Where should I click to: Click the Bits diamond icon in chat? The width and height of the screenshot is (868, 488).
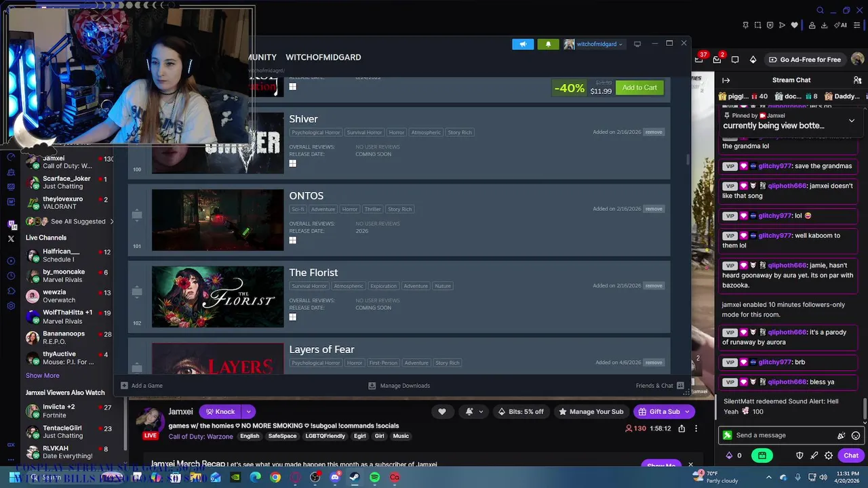pyautogui.click(x=729, y=455)
